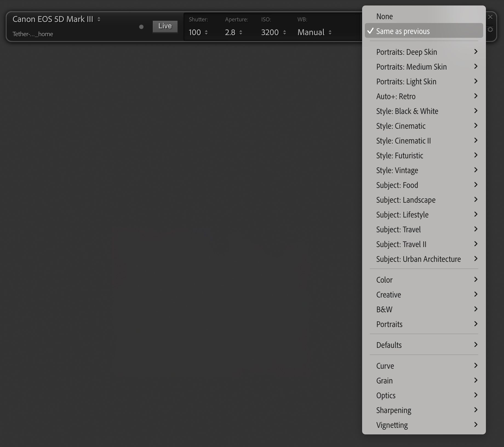
Task: Open the WB selector arrows
Action: click(x=331, y=32)
